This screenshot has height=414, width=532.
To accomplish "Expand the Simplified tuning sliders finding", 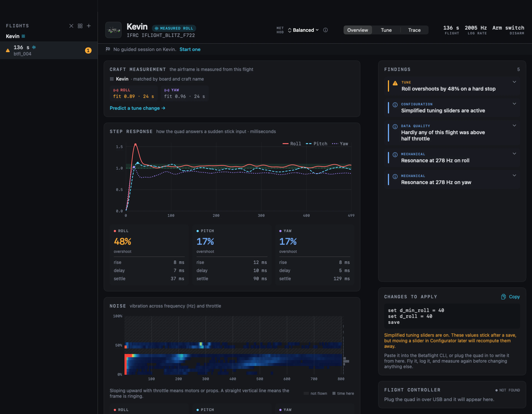I will (x=514, y=103).
